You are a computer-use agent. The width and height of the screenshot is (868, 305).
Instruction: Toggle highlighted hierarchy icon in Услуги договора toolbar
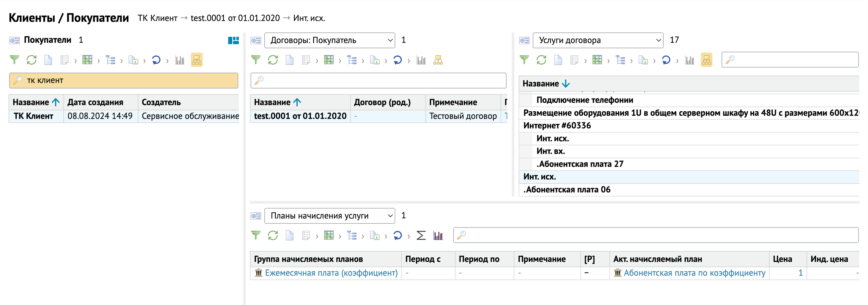[x=707, y=60]
